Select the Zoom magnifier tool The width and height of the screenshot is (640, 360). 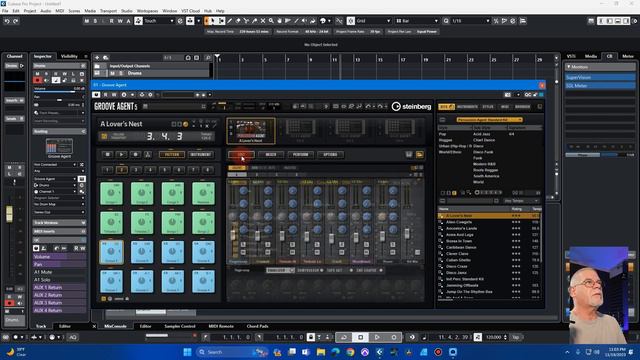pos(271,21)
